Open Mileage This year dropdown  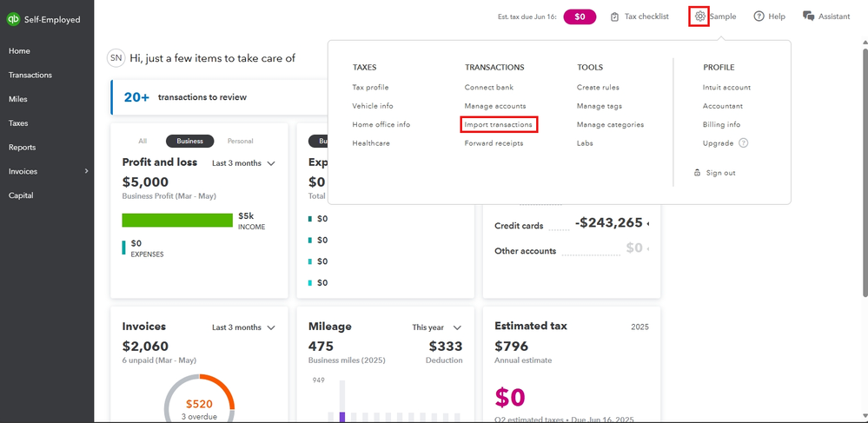point(437,327)
